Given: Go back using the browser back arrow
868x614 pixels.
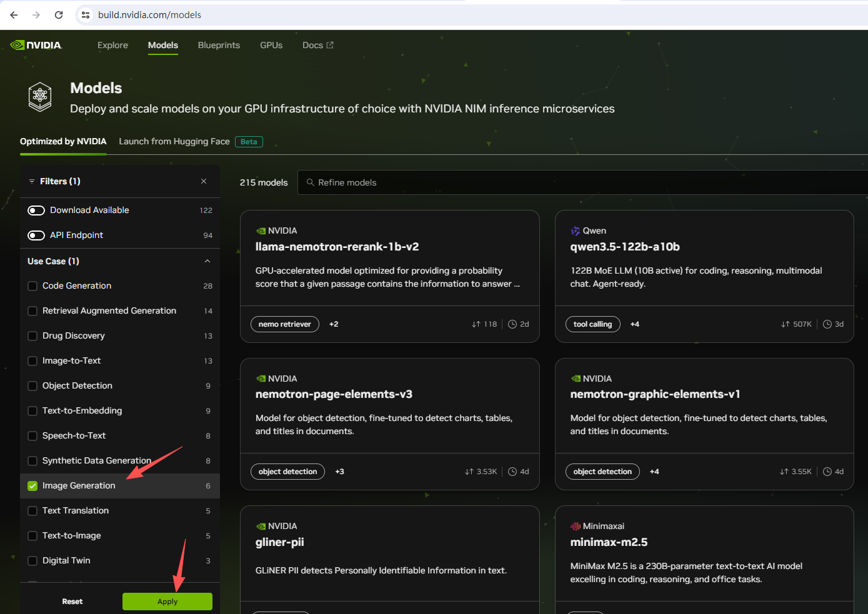Looking at the screenshot, I should [x=14, y=15].
